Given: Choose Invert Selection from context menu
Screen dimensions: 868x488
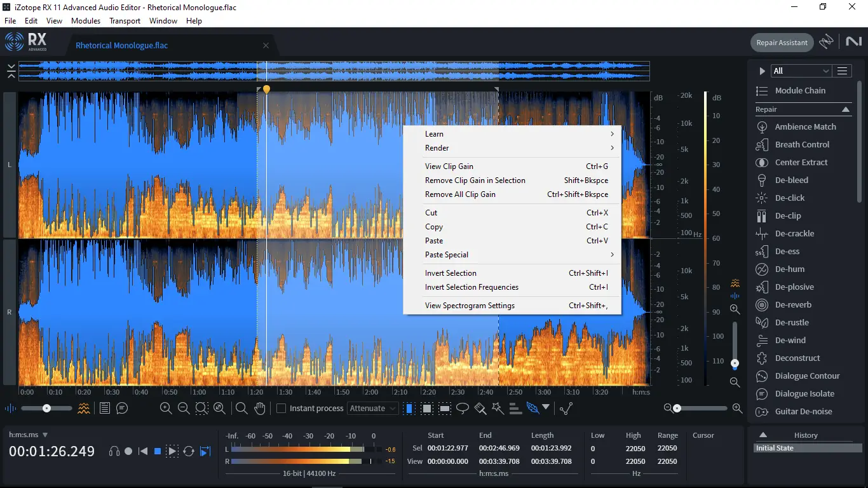Looking at the screenshot, I should (451, 273).
